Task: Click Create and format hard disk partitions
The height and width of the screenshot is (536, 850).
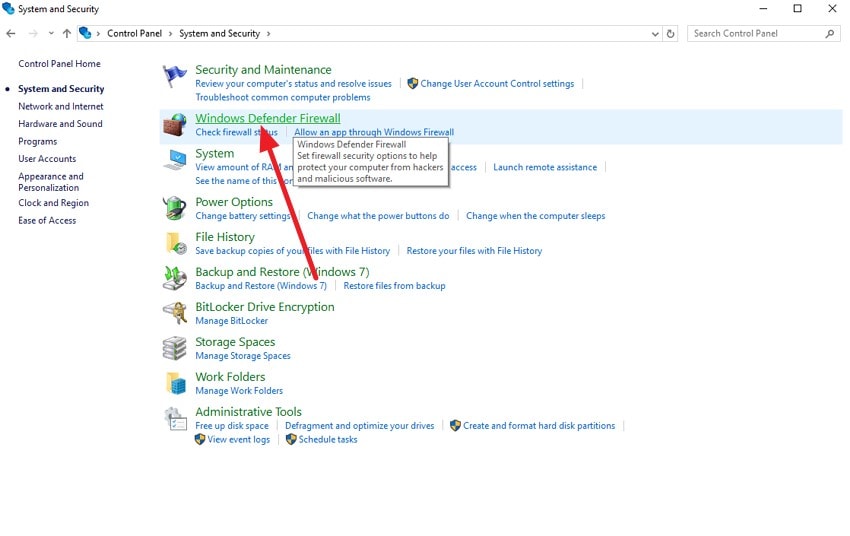Action: (x=539, y=426)
